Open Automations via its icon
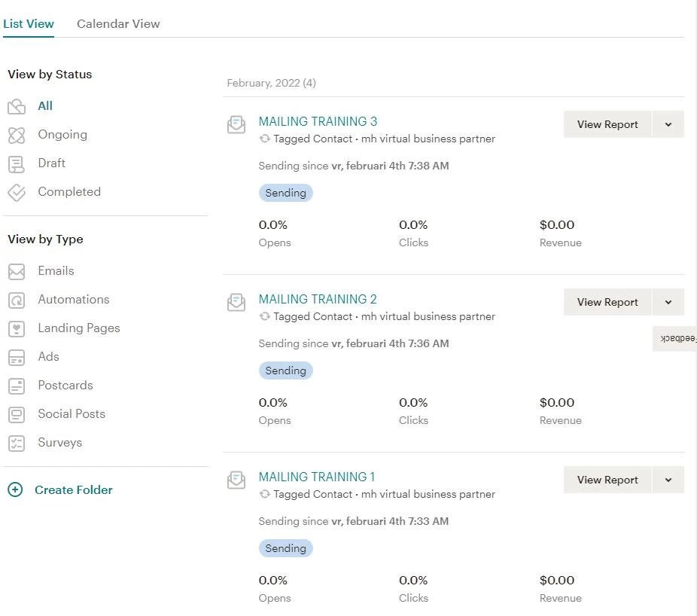Screen dimensions: 697x616 pos(17,300)
